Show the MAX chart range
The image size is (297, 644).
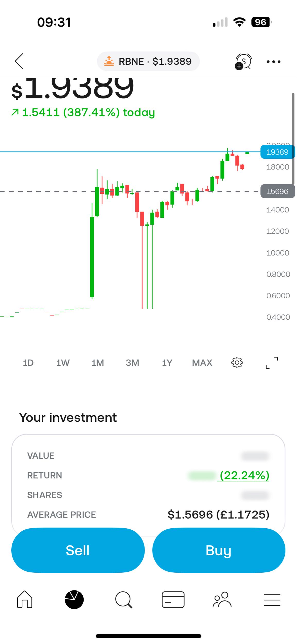tap(202, 363)
